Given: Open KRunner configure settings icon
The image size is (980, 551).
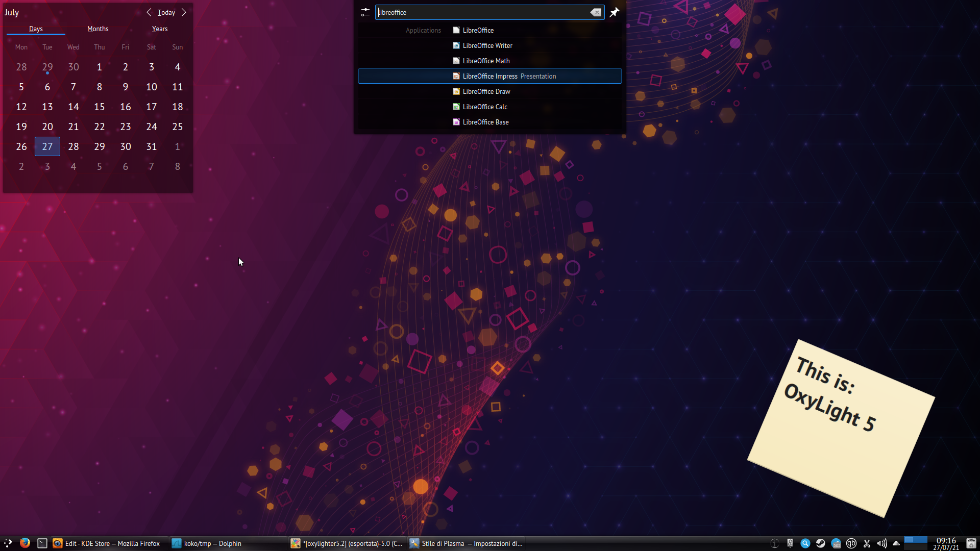Looking at the screenshot, I should tap(365, 12).
